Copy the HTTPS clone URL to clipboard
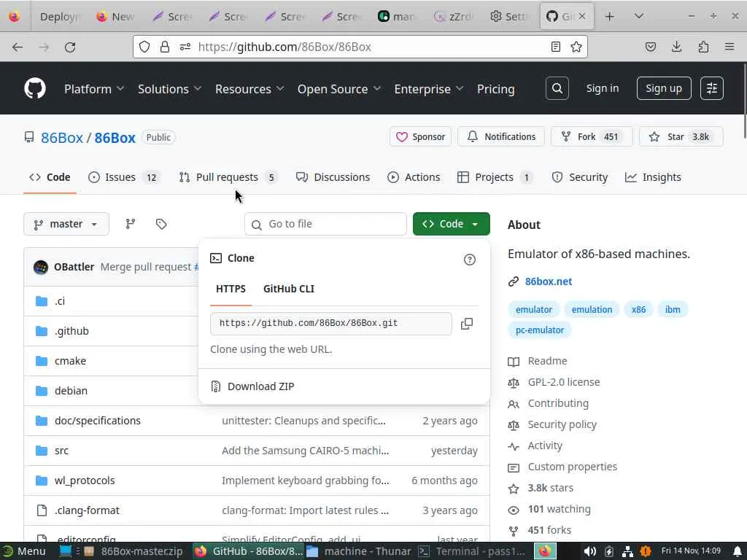 pyautogui.click(x=466, y=324)
